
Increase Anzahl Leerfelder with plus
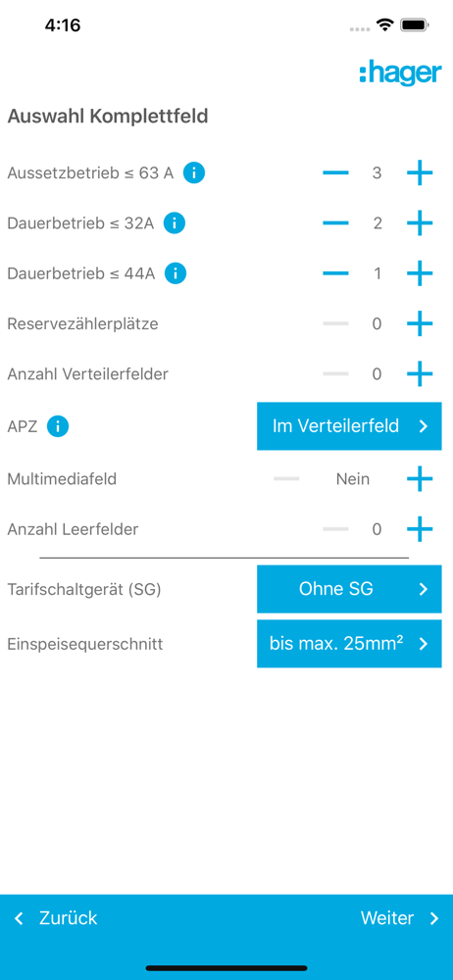coord(420,529)
